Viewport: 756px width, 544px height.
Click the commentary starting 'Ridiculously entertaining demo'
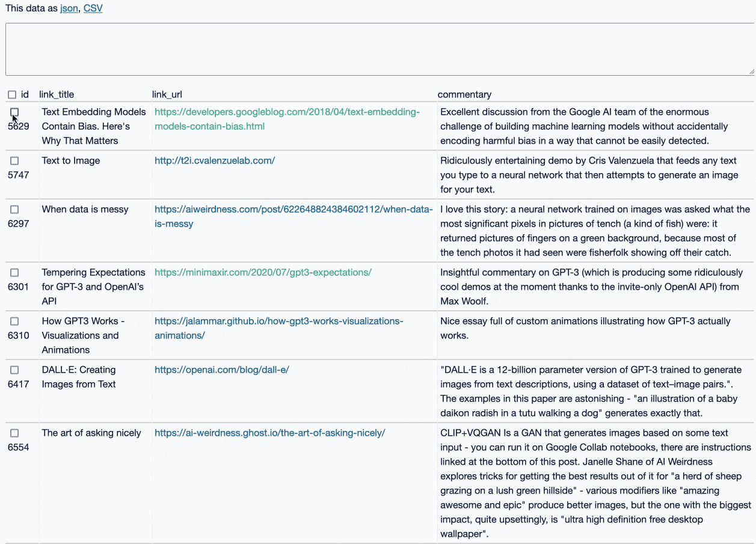pos(589,175)
